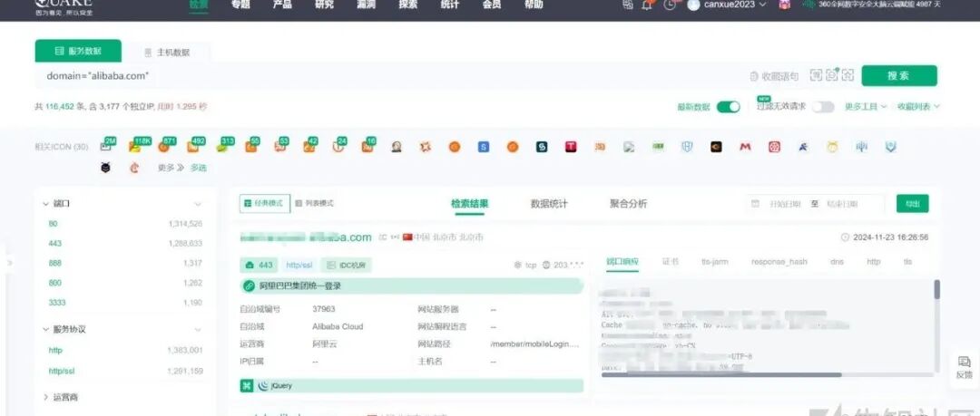Screen dimensions: 980x416
Task: Open the 漏洞 menu
Action: tap(367, 5)
